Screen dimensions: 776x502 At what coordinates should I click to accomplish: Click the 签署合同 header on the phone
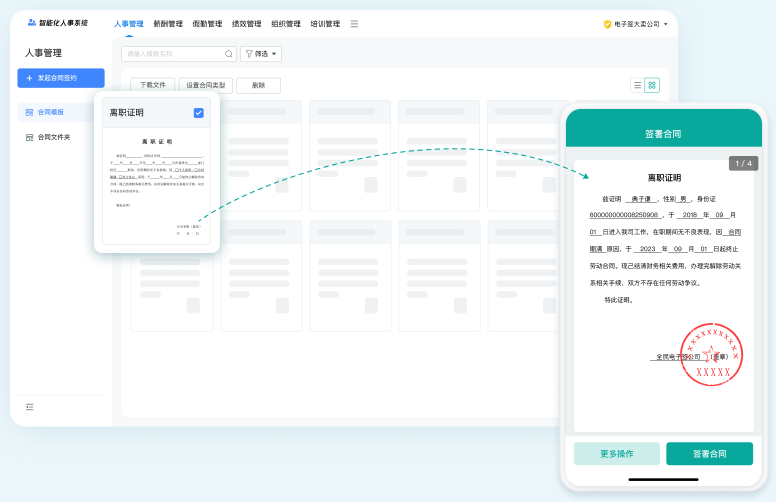663,134
